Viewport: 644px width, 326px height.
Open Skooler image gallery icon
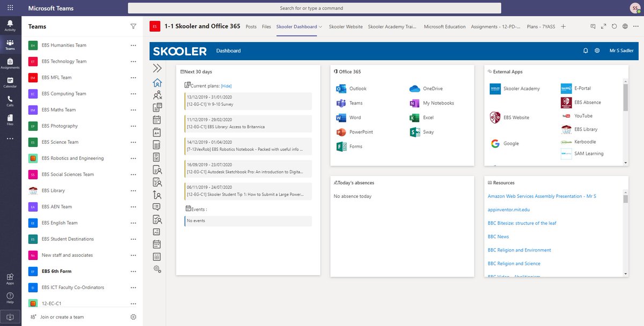tap(157, 232)
